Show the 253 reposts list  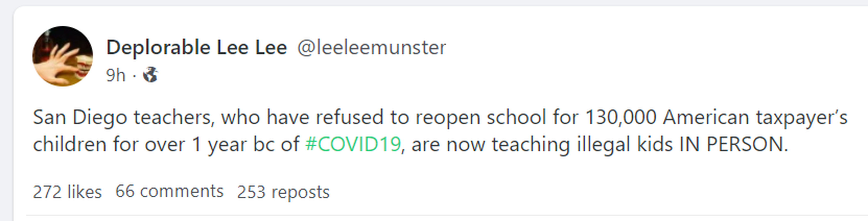click(283, 192)
